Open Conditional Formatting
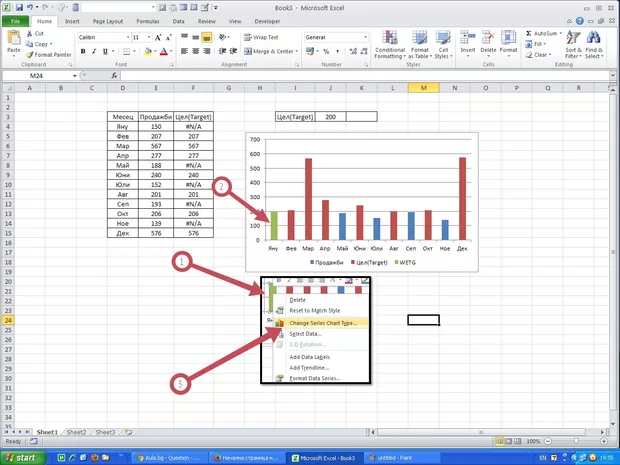Viewport: 620px width, 465px height. coord(390,45)
